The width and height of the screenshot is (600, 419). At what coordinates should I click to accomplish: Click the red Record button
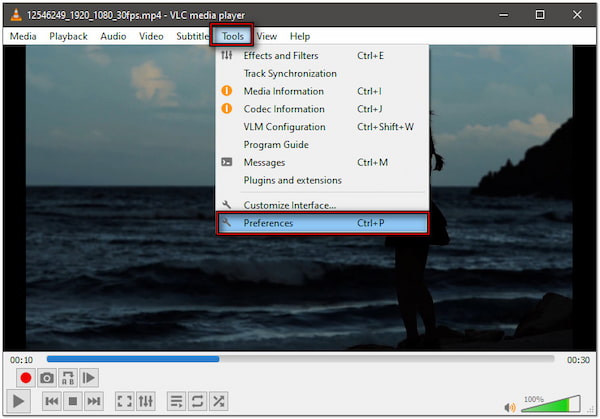point(26,378)
